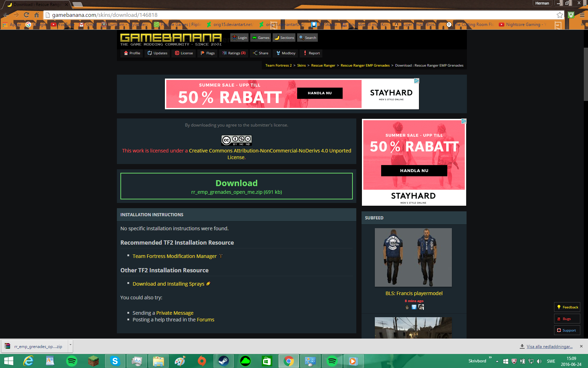Click HANDLA NU in the sidebar ad
588x368 pixels.
[414, 171]
